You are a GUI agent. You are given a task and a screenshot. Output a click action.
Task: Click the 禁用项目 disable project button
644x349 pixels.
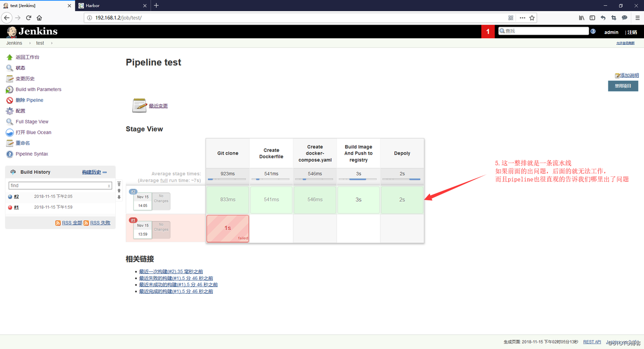(623, 86)
